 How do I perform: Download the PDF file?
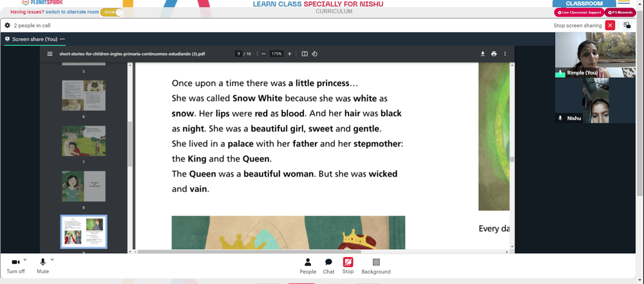tap(483, 54)
